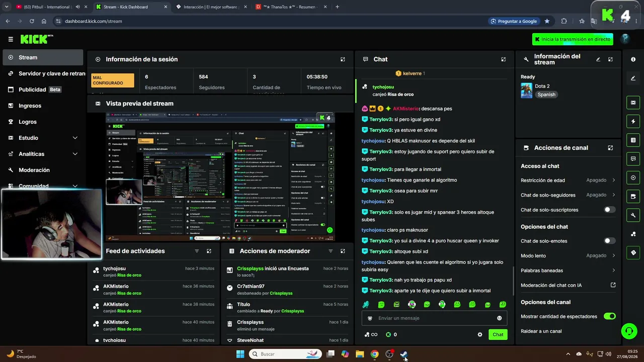
Task: Click the Preguntar a Google button
Action: [513, 21]
